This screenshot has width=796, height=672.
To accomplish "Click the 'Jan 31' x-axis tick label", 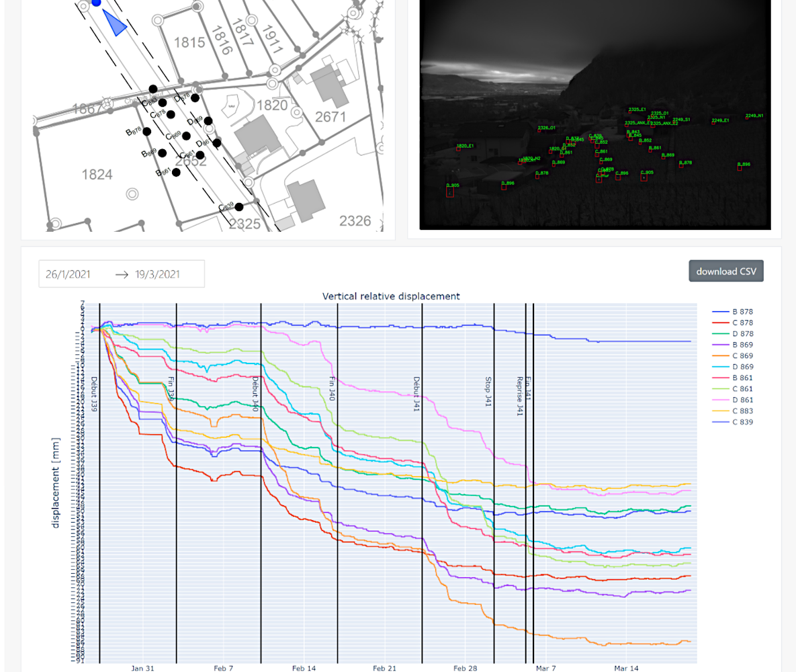I will tap(142, 668).
